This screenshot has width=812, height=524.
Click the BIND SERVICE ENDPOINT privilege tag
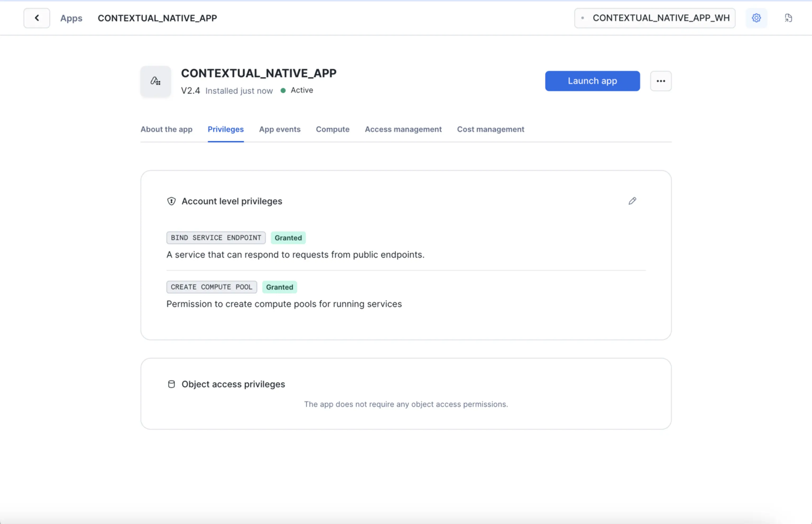pos(216,238)
